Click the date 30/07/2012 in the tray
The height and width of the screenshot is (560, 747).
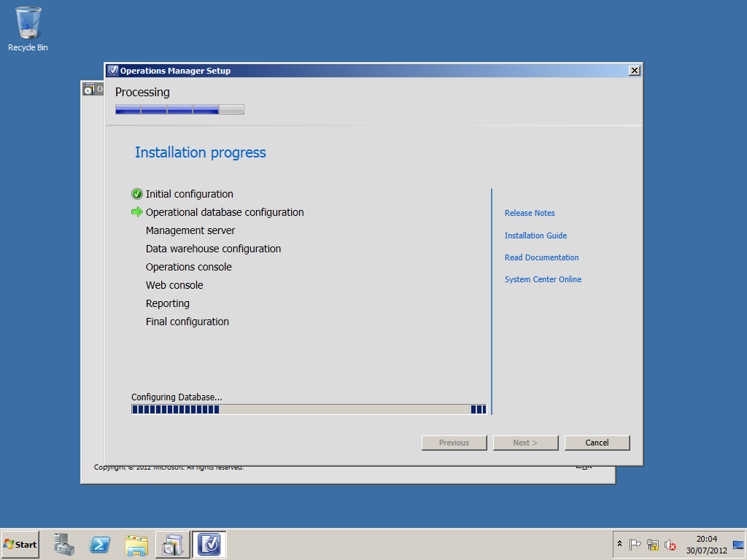[706, 550]
